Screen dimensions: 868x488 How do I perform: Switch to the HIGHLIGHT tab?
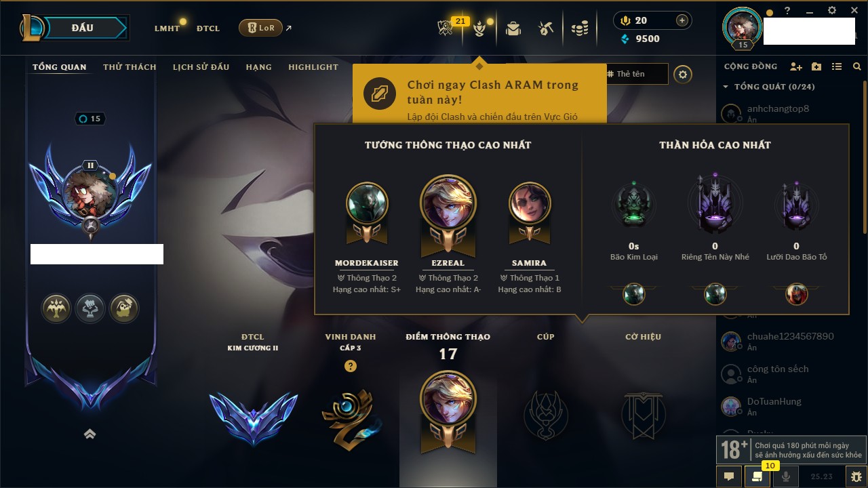pos(313,67)
